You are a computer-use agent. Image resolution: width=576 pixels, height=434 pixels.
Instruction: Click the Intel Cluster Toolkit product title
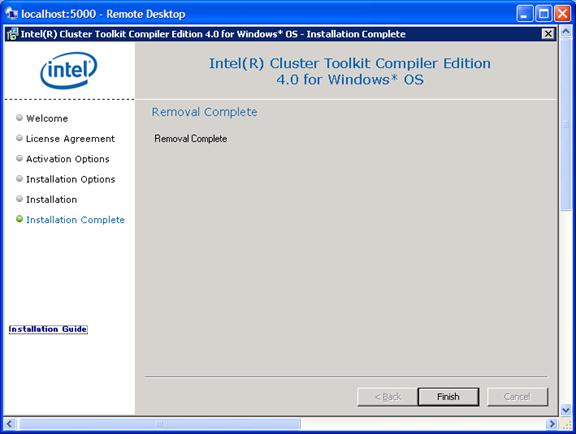(350, 71)
